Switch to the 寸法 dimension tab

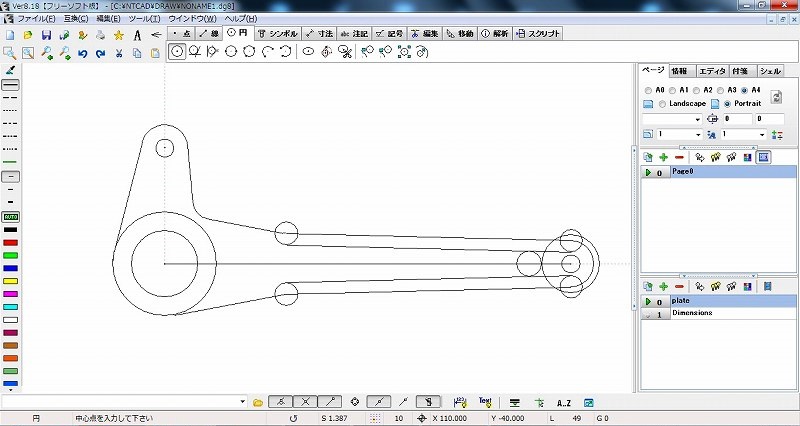click(x=318, y=33)
